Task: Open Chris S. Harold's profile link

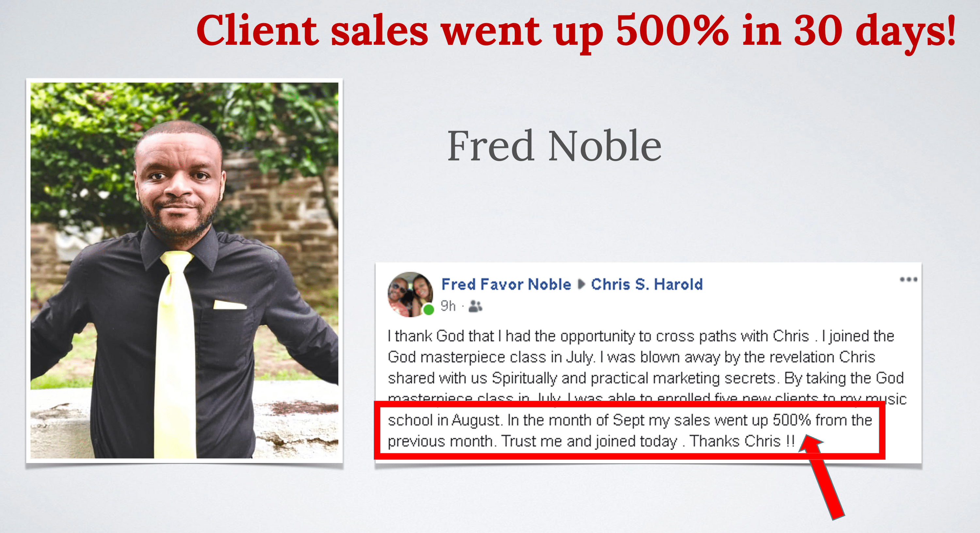Action: coord(646,284)
